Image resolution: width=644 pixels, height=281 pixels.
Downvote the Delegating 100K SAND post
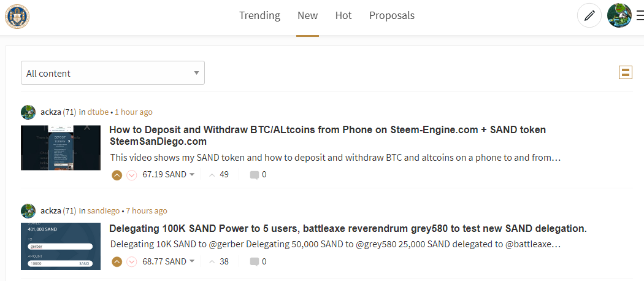[131, 262]
